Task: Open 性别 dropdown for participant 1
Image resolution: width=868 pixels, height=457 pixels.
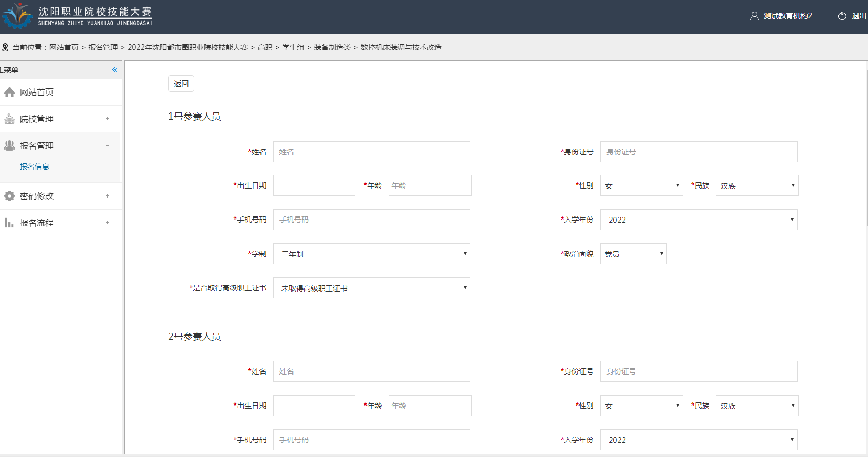Action: tap(641, 185)
